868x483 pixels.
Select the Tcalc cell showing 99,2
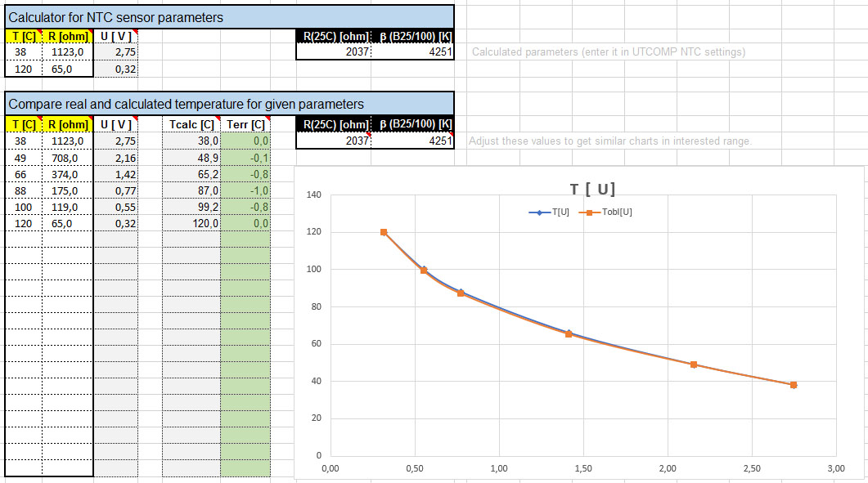[x=191, y=207]
